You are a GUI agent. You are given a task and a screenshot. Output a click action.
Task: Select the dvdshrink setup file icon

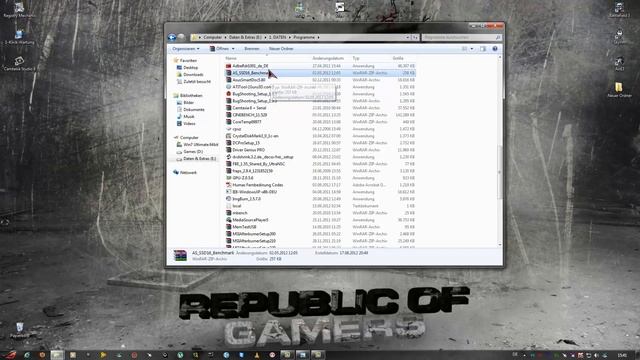[x=229, y=157]
